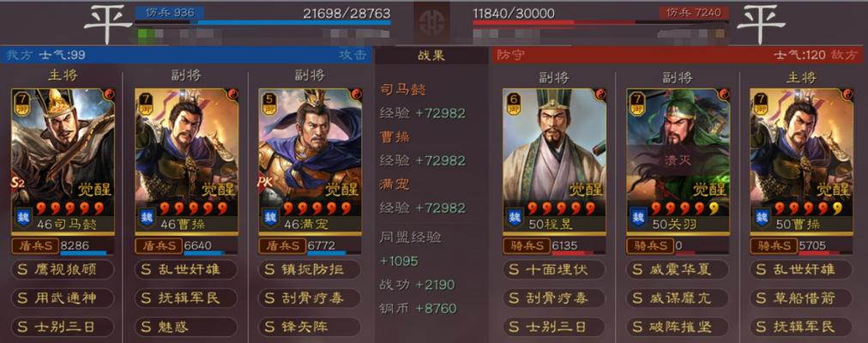Select the 战果 results tab header
The image size is (868, 343).
tap(431, 56)
